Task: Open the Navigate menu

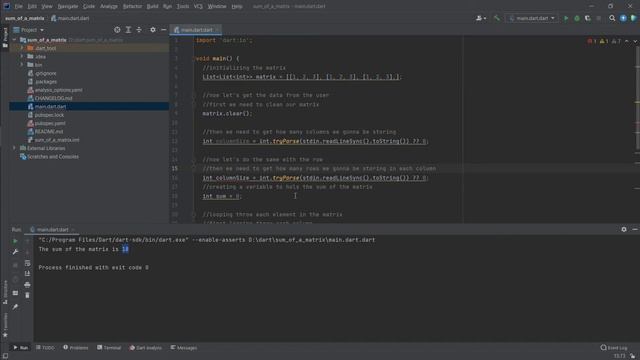Action: click(x=67, y=6)
